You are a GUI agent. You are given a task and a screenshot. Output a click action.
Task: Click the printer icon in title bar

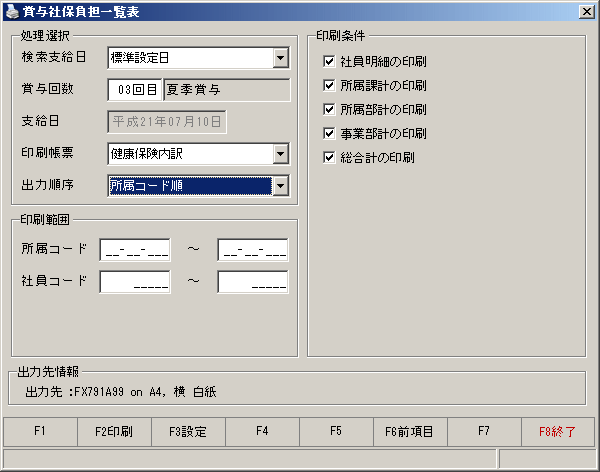pos(12,12)
